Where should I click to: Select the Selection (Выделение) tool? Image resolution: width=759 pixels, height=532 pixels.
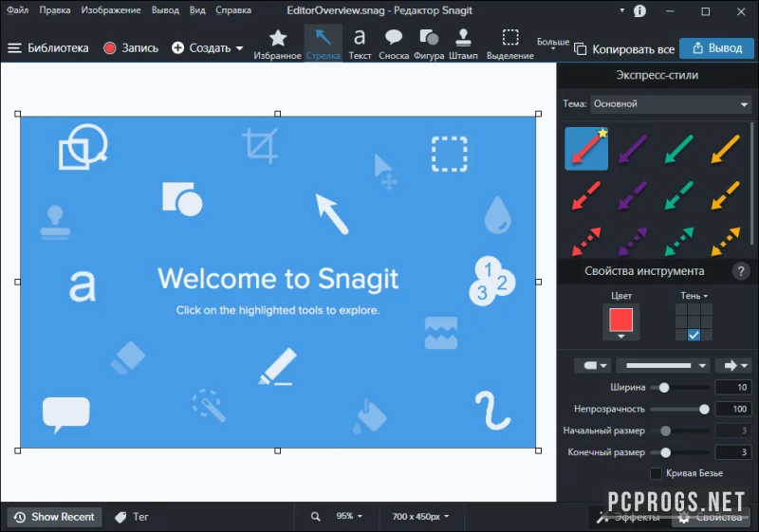(510, 45)
